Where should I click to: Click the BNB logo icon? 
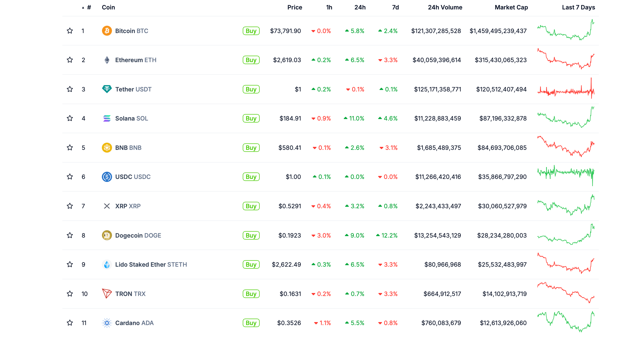(x=107, y=148)
